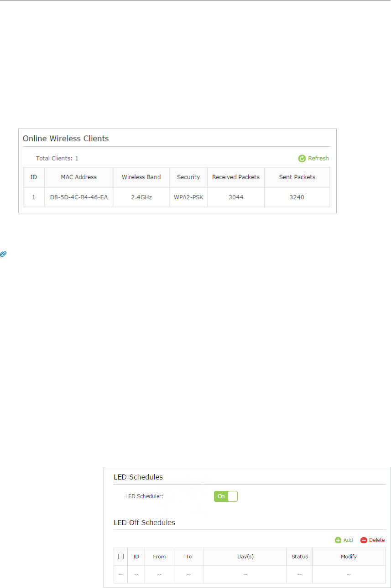This screenshot has height=588, width=391.
Task: Click the MAC Address column header
Action: click(x=79, y=177)
